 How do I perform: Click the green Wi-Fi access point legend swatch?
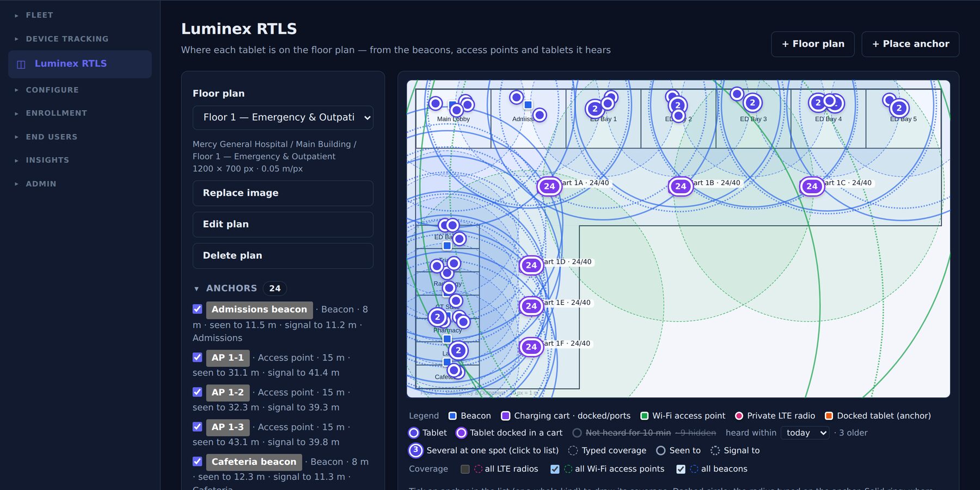(x=645, y=416)
